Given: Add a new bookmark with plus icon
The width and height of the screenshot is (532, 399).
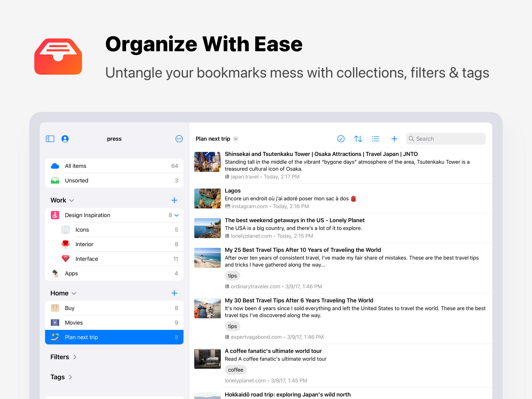Looking at the screenshot, I should (x=394, y=139).
